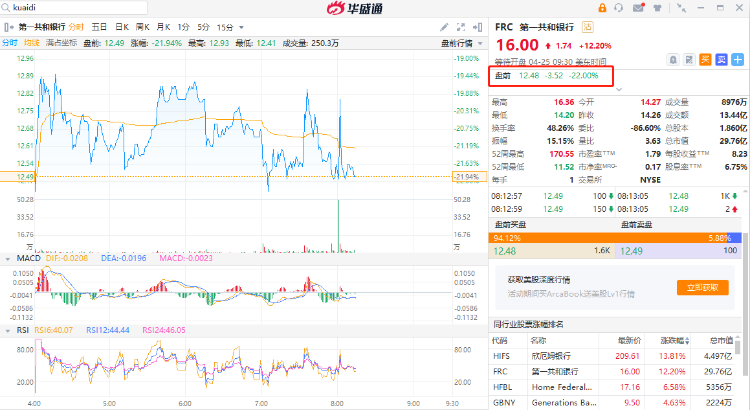This screenshot has height=410, width=750.
Task: Click the 盘前买盘 label
Action: (x=510, y=225)
